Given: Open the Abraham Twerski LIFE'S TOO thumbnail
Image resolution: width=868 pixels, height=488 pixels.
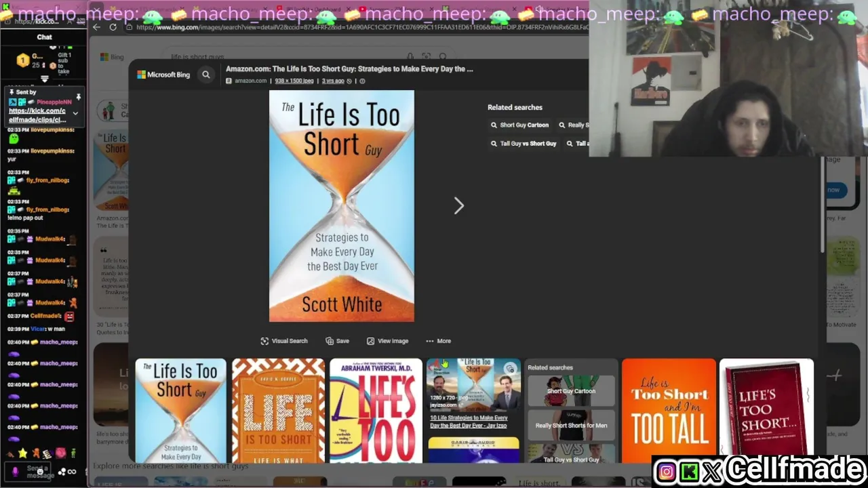Looking at the screenshot, I should pos(376,411).
